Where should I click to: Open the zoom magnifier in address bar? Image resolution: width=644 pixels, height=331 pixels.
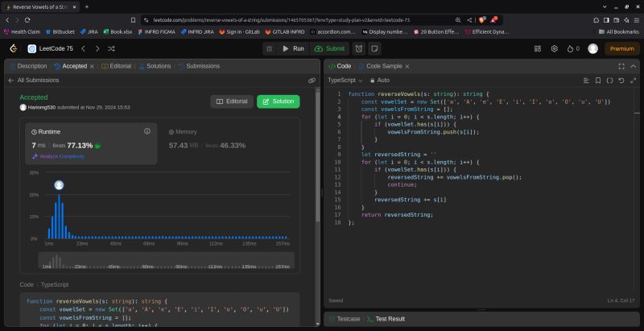coord(458,19)
